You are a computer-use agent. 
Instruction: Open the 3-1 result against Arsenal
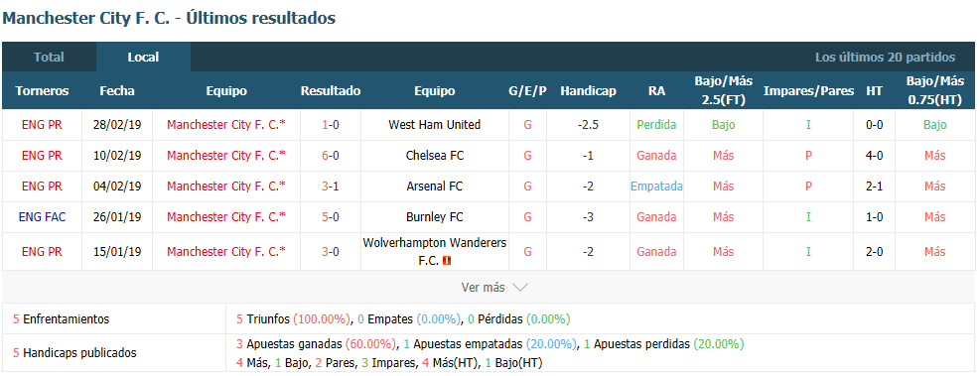click(x=331, y=187)
